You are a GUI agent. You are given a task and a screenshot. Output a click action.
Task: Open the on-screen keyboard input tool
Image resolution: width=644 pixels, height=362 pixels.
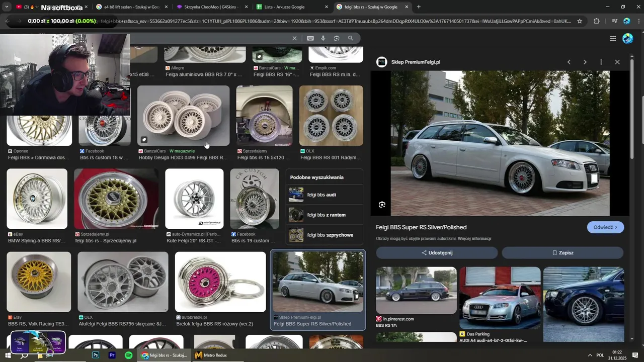310,38
